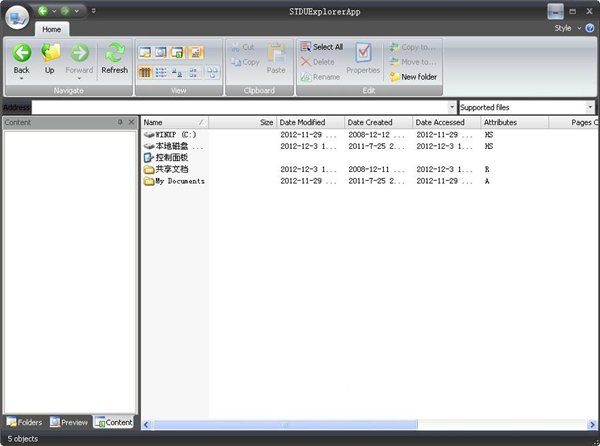The image size is (600, 446).
Task: Close the Content side panel
Action: [x=131, y=122]
